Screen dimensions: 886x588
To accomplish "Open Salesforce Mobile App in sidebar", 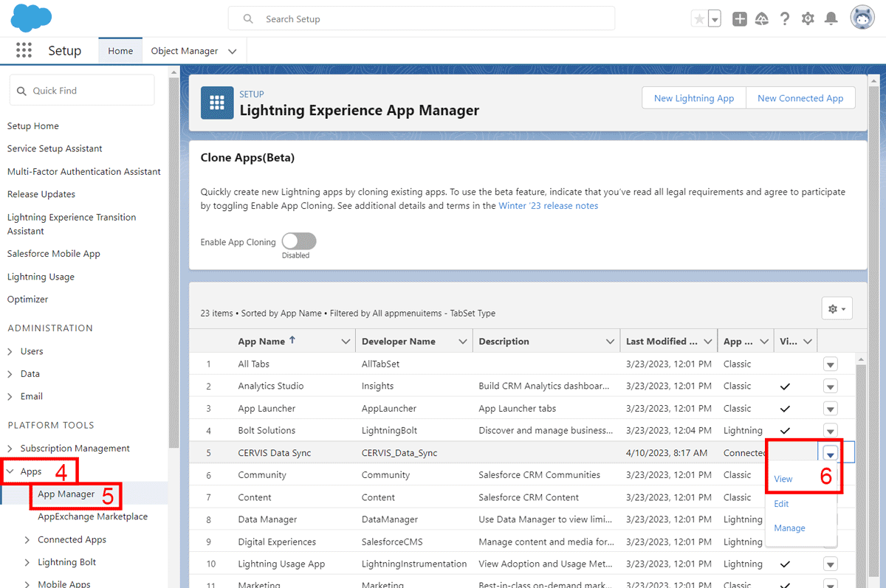I will point(54,254).
